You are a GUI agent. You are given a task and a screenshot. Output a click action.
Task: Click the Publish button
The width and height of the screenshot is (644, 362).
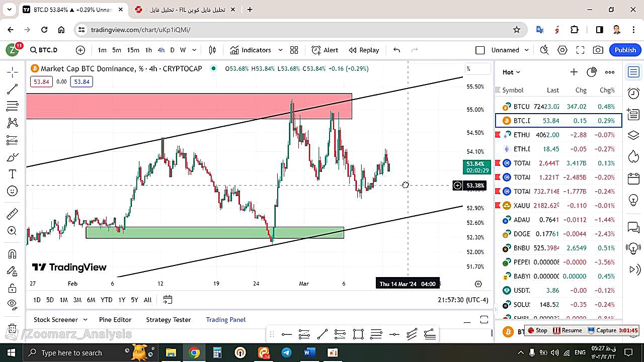[625, 50]
